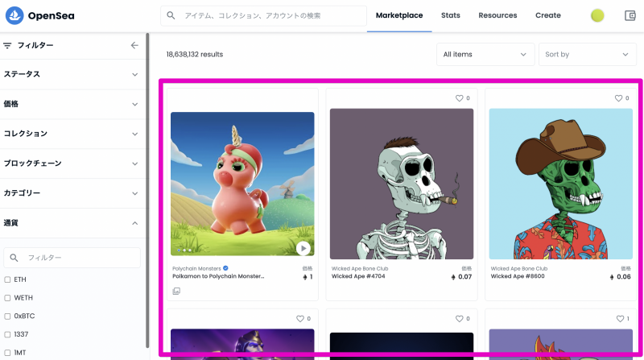Favorite Wicked Ape #4704 with heart icon
The height and width of the screenshot is (360, 644).
[x=459, y=98]
